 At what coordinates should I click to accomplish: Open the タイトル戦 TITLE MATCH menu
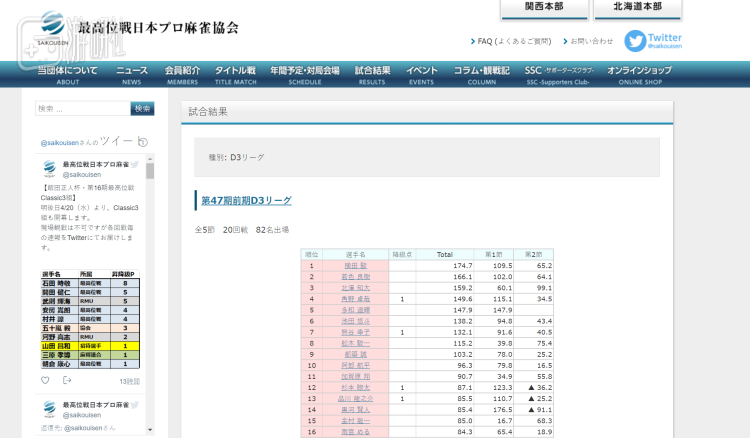[x=235, y=75]
